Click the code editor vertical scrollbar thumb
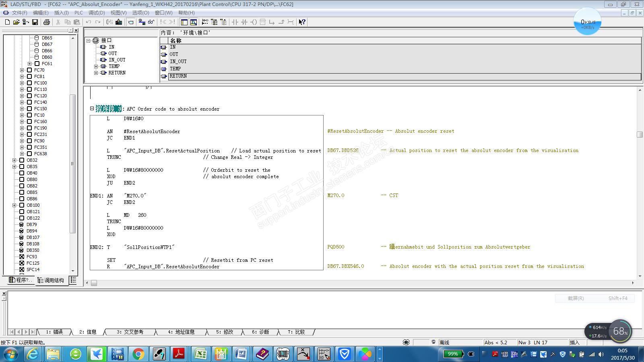Viewport: 644px width, 362px height. tap(640, 134)
